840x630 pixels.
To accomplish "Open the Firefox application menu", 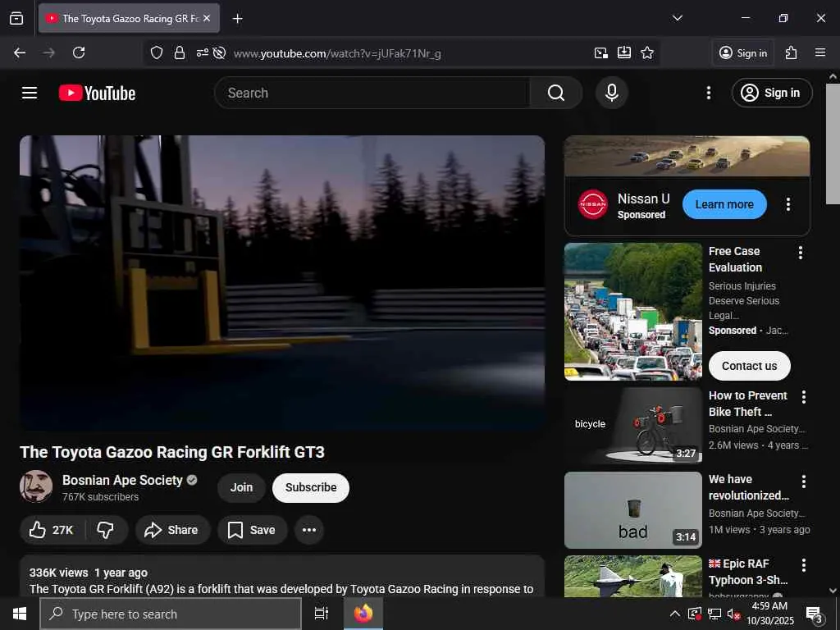I will 820,52.
